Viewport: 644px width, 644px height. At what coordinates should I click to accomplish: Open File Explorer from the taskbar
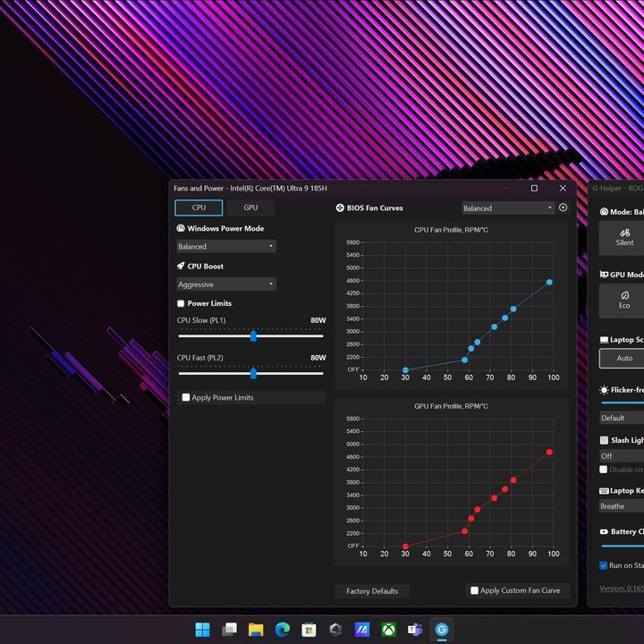[x=256, y=629]
